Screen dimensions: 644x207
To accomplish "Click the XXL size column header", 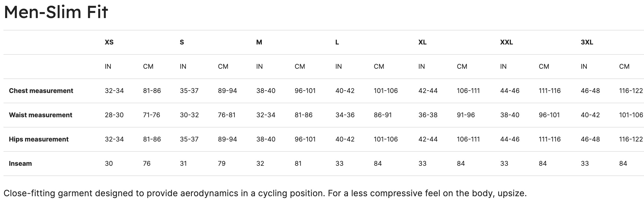I will pyautogui.click(x=506, y=42).
